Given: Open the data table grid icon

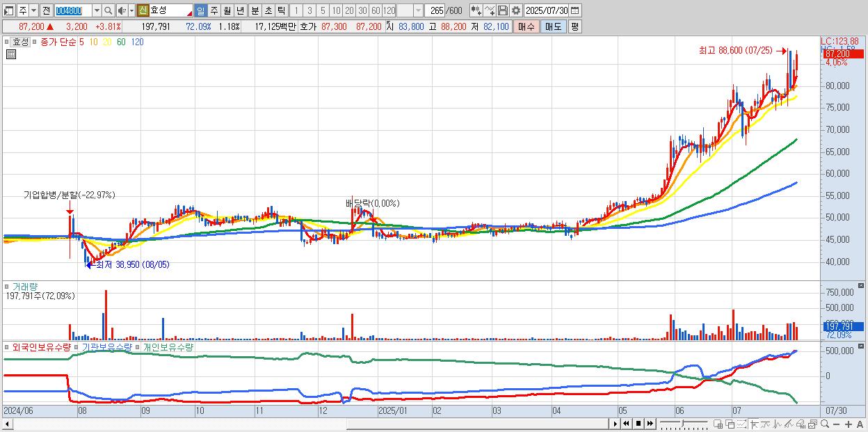Looking at the screenshot, I should click(x=11, y=54).
